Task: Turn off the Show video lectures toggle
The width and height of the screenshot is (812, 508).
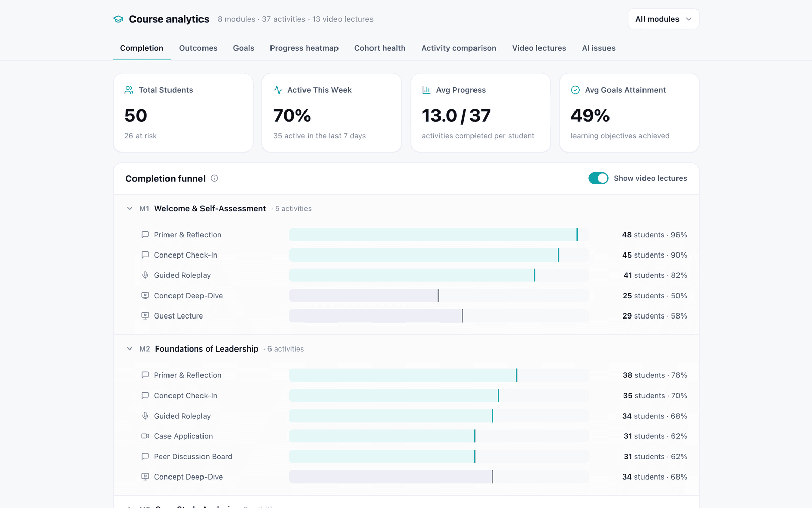Action: click(598, 178)
